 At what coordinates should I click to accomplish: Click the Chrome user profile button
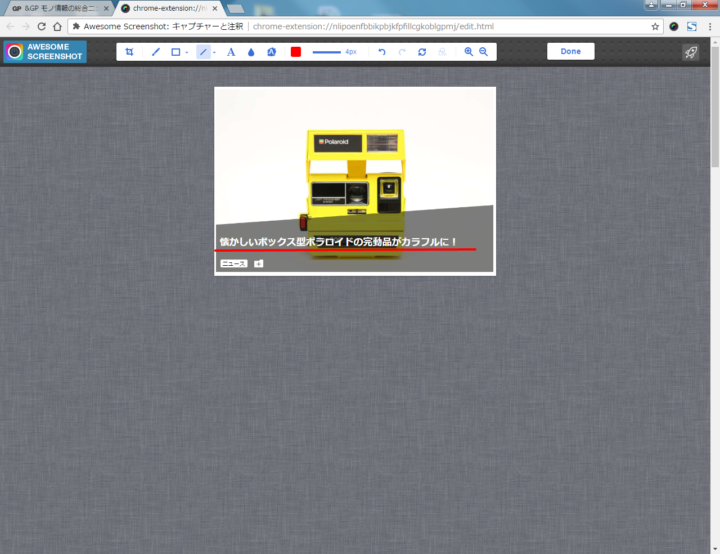[x=651, y=5]
